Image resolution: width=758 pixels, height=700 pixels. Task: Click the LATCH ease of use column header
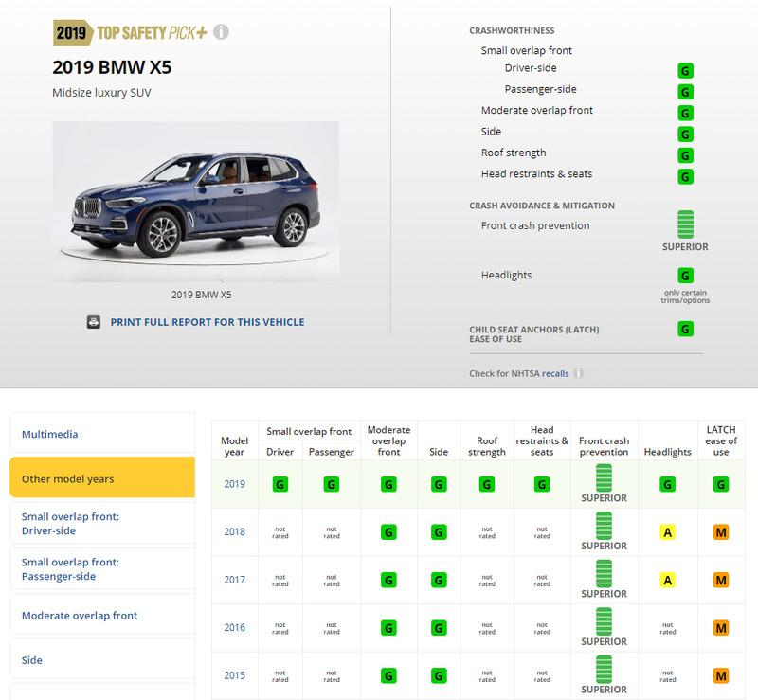pos(721,440)
